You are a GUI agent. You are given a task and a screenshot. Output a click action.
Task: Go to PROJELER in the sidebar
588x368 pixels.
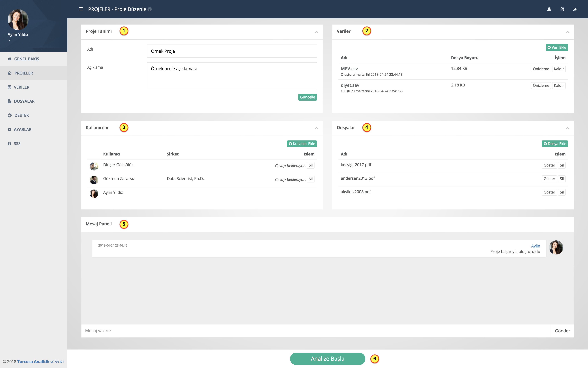[x=34, y=73]
